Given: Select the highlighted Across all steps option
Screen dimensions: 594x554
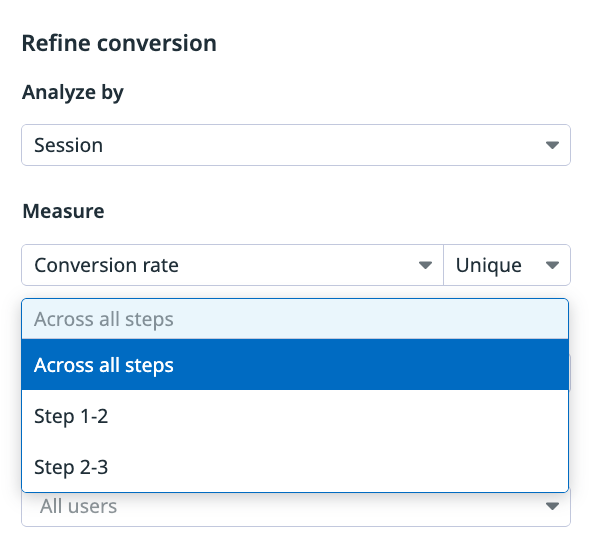Looking at the screenshot, I should pos(295,365).
